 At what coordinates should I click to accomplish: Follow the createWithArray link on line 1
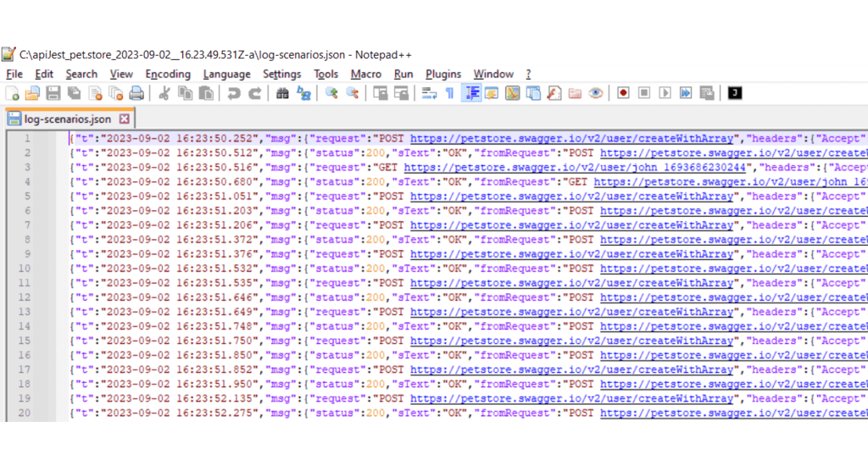[x=571, y=138]
